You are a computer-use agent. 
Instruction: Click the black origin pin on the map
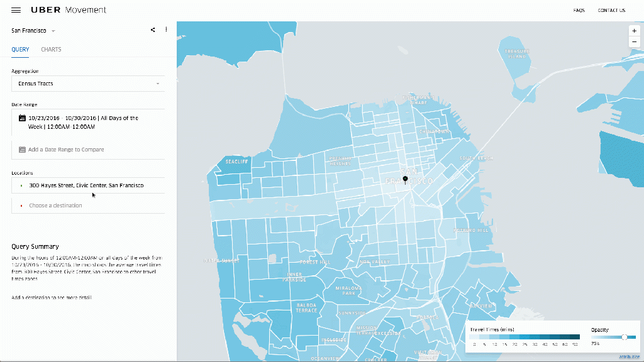405,178
